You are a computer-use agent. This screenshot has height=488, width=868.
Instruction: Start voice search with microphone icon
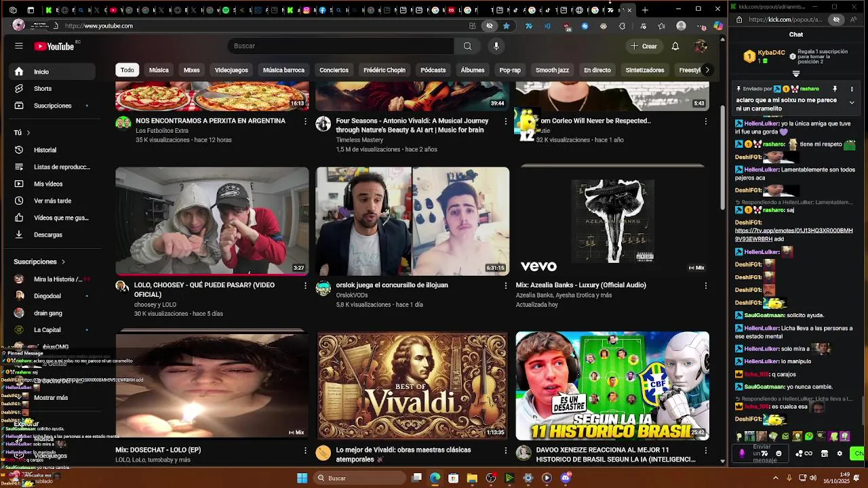pos(496,46)
